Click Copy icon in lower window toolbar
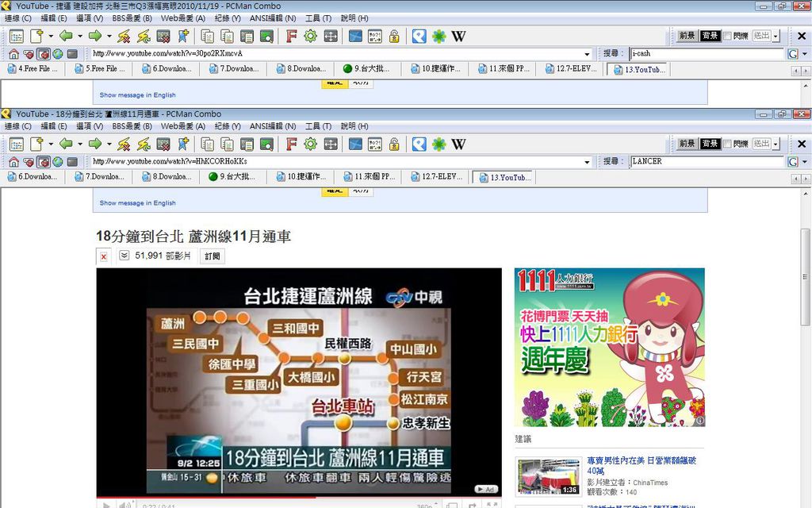 pyautogui.click(x=208, y=144)
